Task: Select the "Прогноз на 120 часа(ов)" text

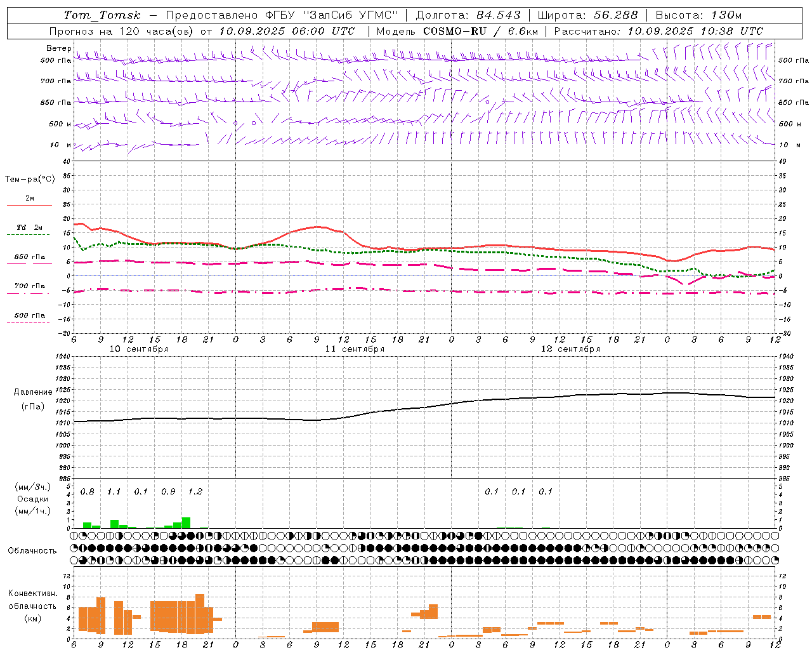Action: click(x=122, y=31)
